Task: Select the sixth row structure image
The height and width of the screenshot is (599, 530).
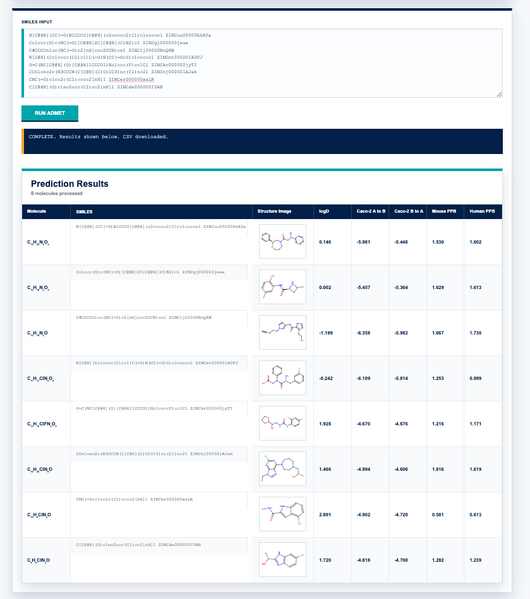Action: coord(283,469)
